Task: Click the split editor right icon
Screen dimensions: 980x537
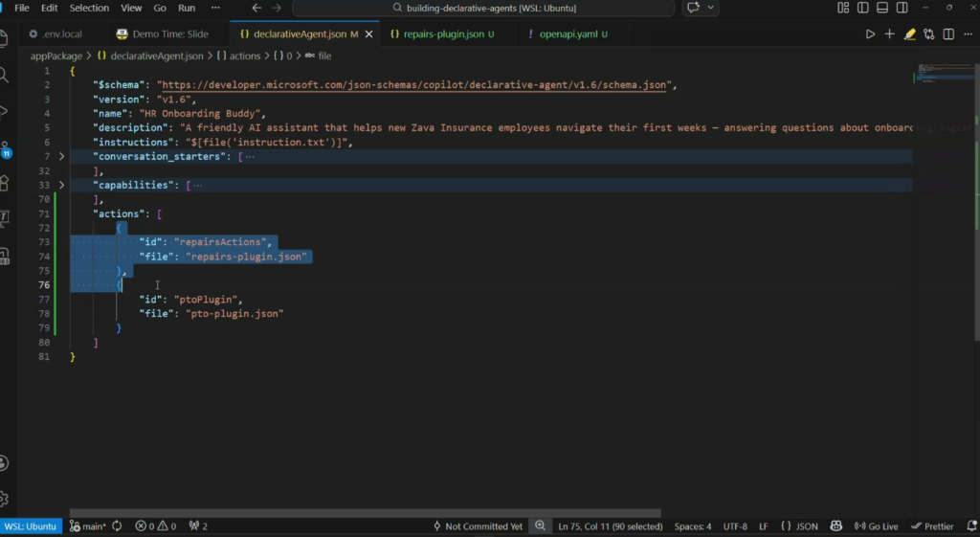Action: point(948,34)
